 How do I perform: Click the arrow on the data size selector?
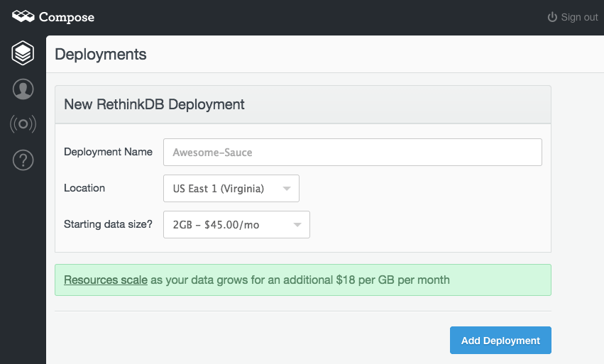point(297,225)
